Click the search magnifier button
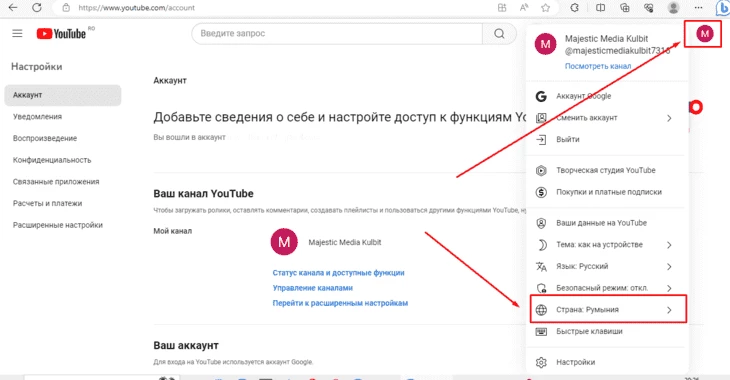This screenshot has height=380, width=730. click(499, 34)
